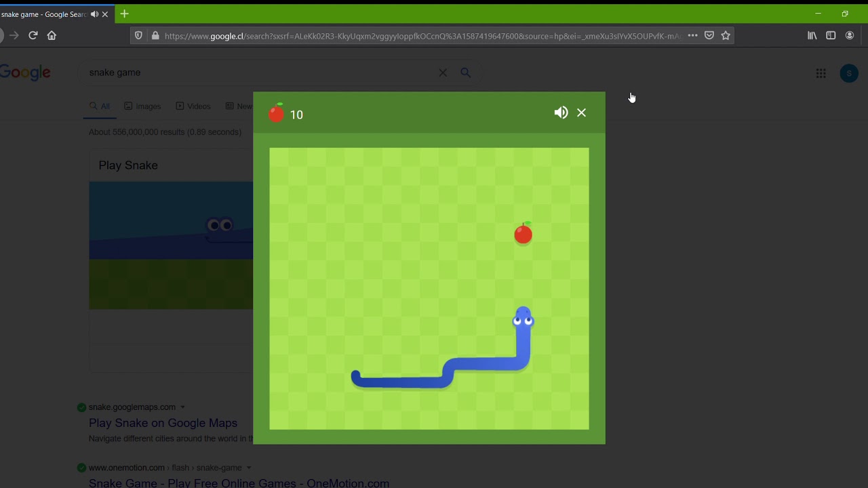
Task: Close the snake game overlay
Action: coord(581,113)
